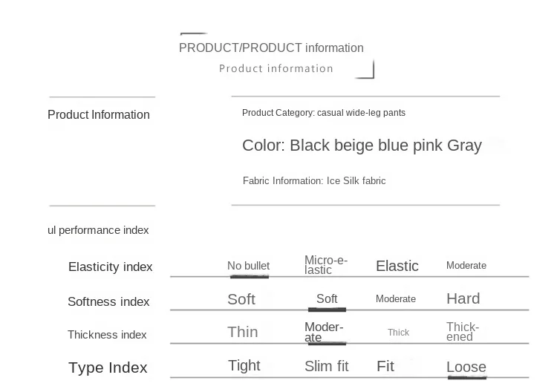Choose the "Thickened" thickness option

463,332
